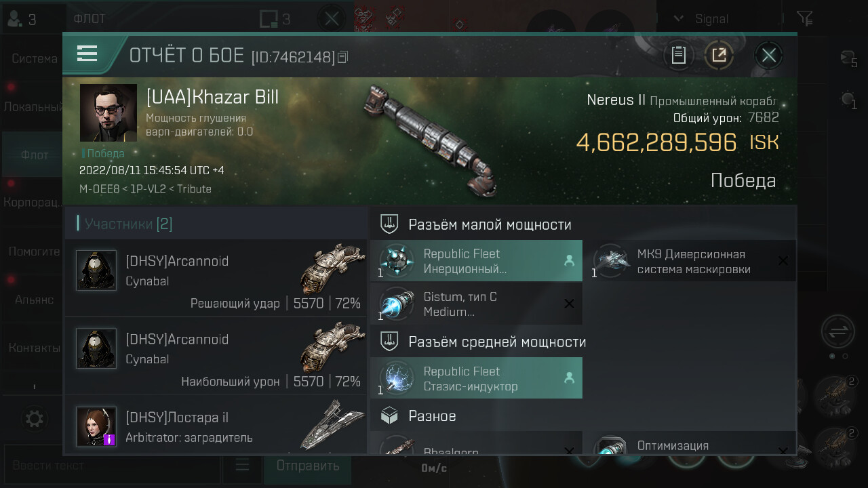The width and height of the screenshot is (868, 488).
Task: View Khazar Bill's pilot portrait
Action: click(108, 113)
